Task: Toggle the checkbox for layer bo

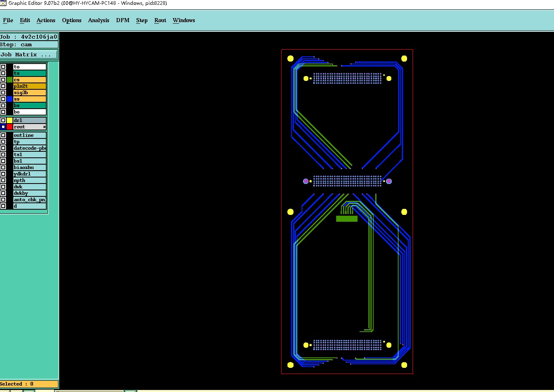Action: point(3,112)
